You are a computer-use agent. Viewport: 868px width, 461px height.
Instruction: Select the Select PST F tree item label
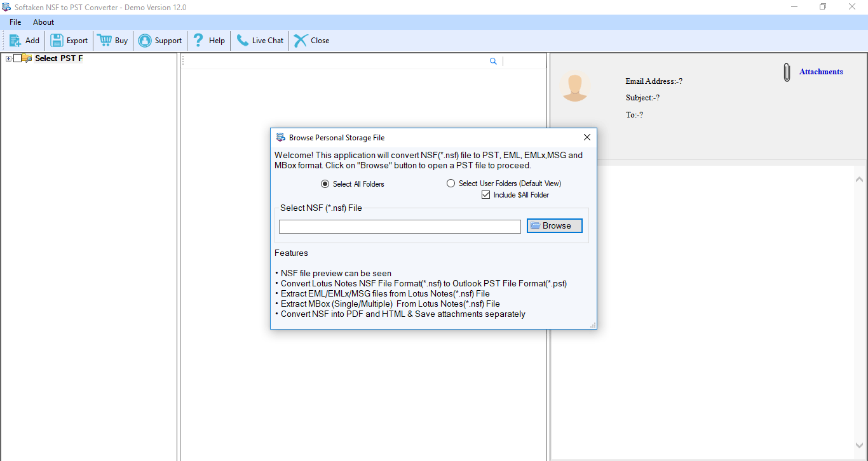[x=58, y=58]
